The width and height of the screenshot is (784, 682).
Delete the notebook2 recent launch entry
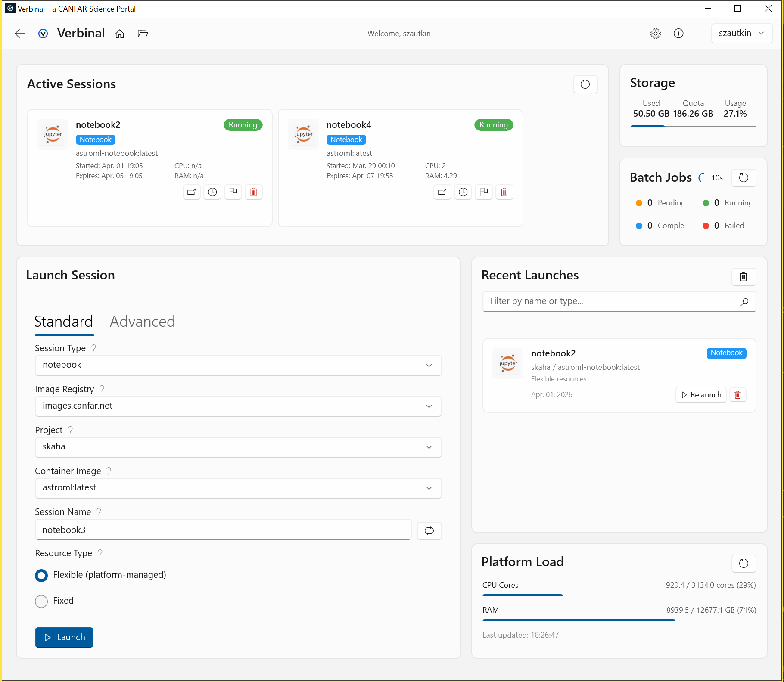point(737,395)
